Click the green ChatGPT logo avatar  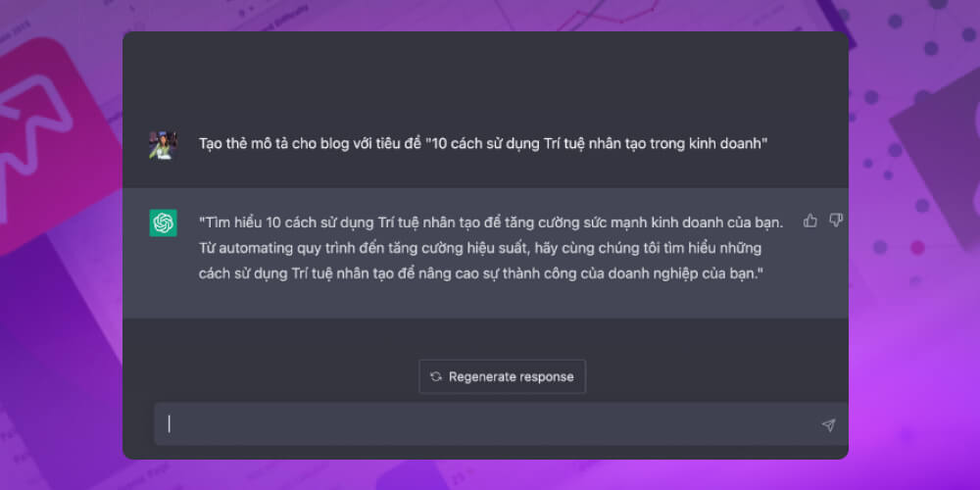click(x=163, y=223)
